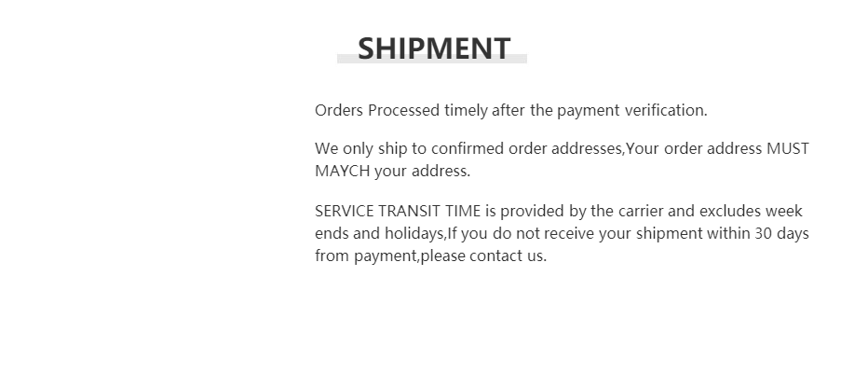Screen dimensions: 868x373
Task: Click the "SERVICE TRANSIT TIME" text
Action: [x=398, y=211]
